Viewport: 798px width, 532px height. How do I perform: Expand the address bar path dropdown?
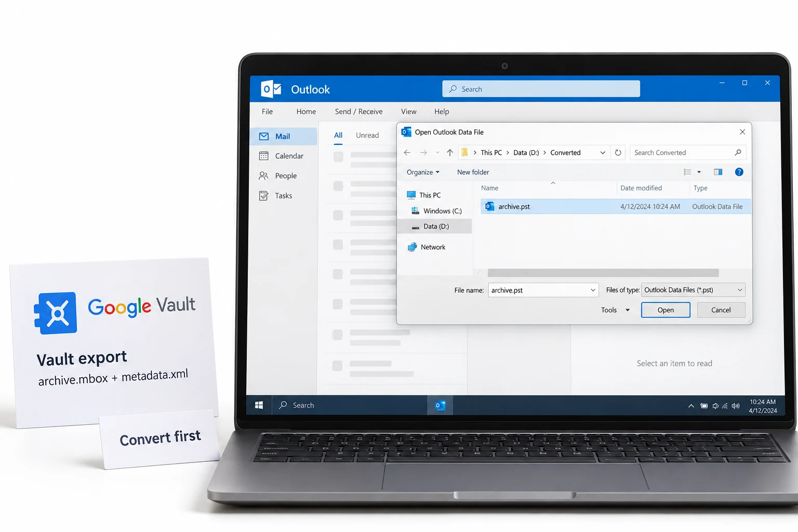click(603, 153)
